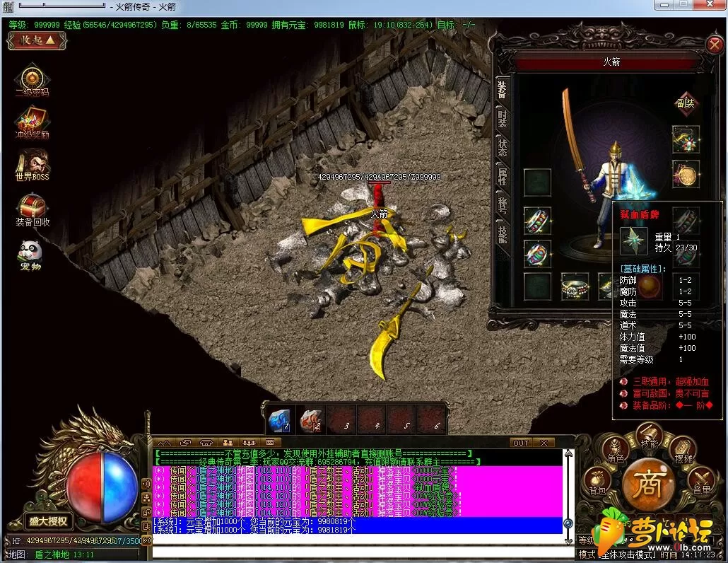Screen dimensions: 728x563
Task: Click the 拥有元宝: 9981819 status text
Action: (x=308, y=25)
